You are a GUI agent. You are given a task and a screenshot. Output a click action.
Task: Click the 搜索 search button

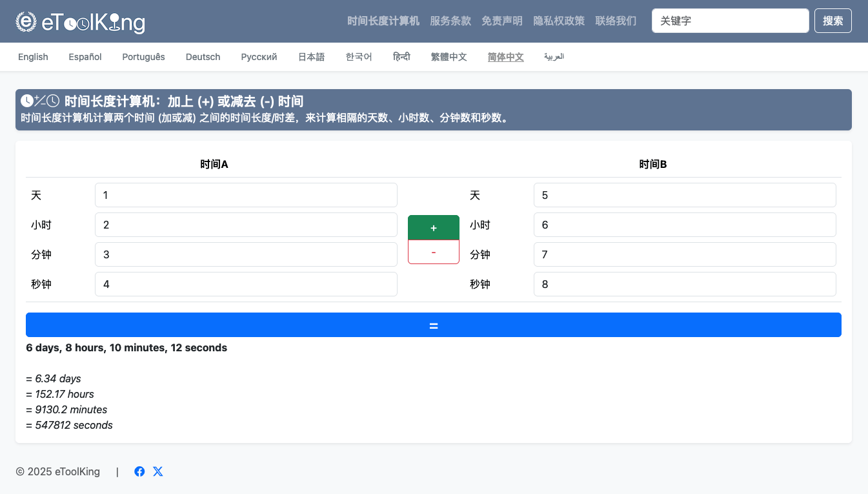tap(833, 21)
